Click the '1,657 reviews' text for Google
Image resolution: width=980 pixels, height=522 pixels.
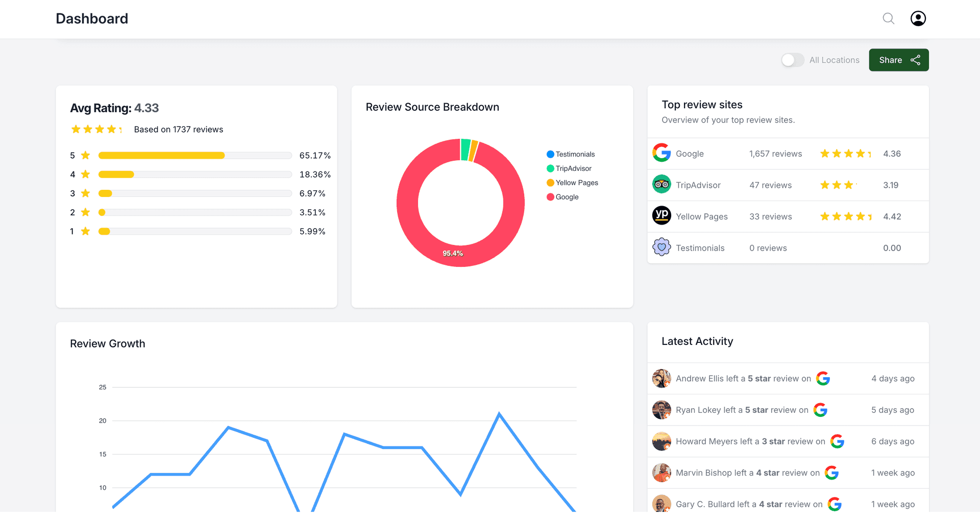pyautogui.click(x=775, y=154)
